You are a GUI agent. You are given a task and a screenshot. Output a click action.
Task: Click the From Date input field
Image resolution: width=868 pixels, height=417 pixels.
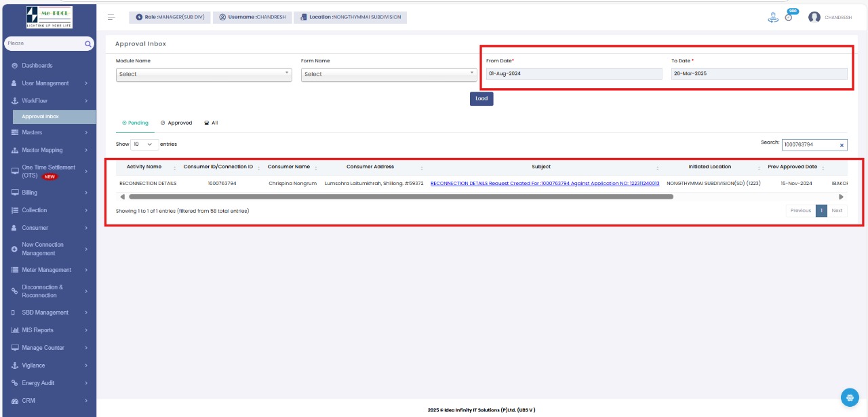pyautogui.click(x=574, y=74)
